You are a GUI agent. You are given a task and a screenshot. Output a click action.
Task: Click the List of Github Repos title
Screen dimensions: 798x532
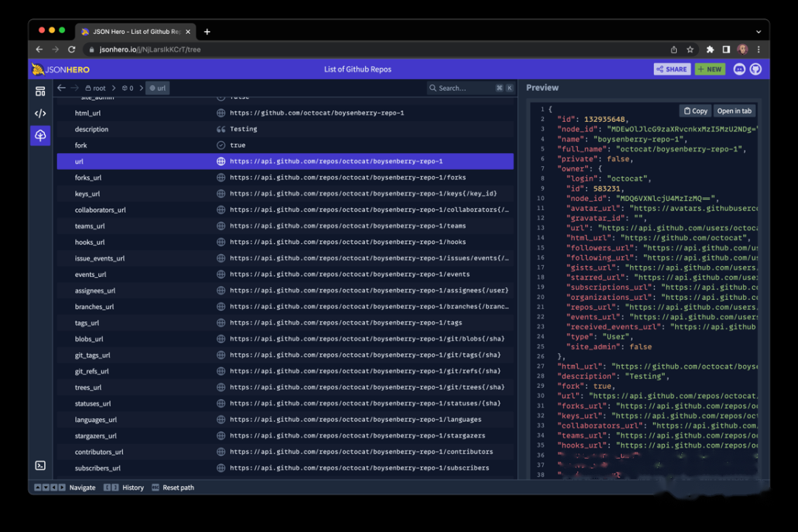click(x=358, y=69)
